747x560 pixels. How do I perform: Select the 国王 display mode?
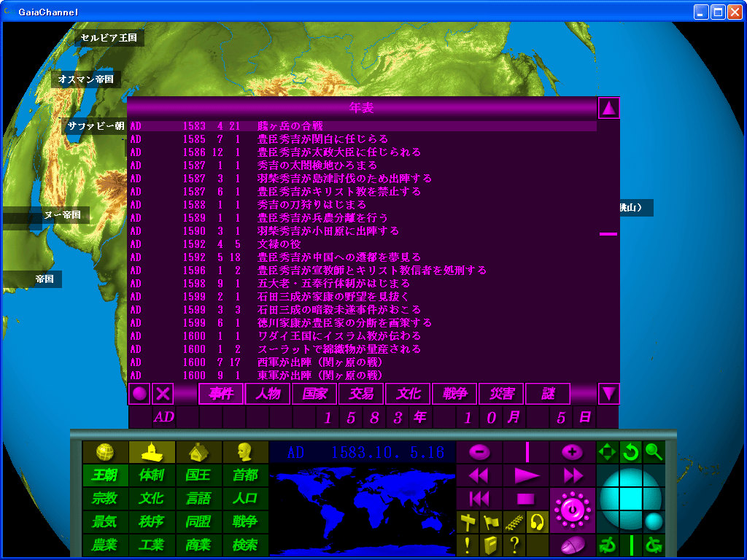[198, 475]
